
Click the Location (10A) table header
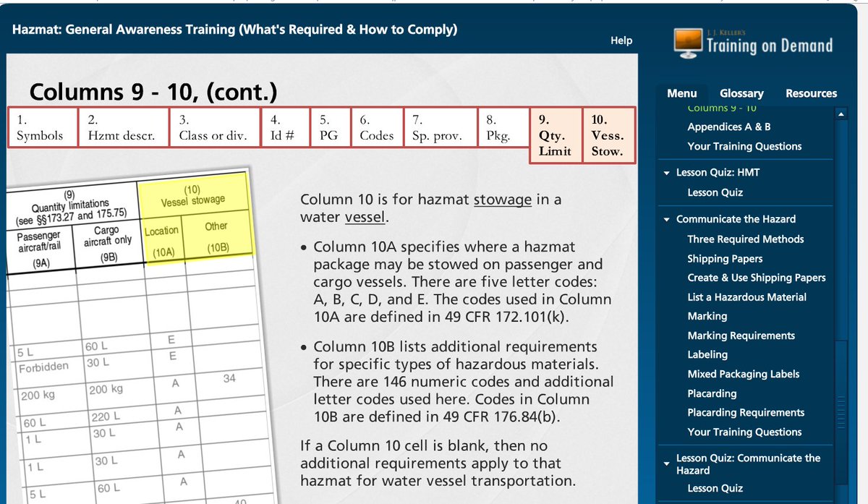[161, 242]
